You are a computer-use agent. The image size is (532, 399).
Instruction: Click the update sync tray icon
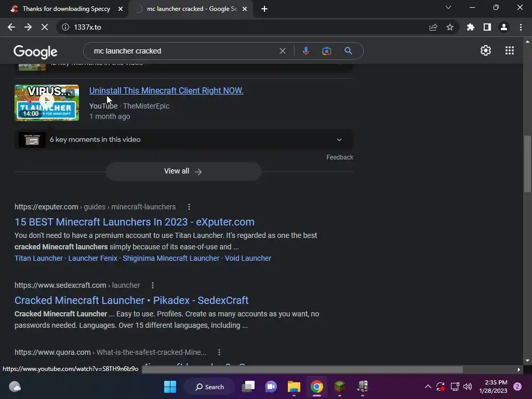441,387
